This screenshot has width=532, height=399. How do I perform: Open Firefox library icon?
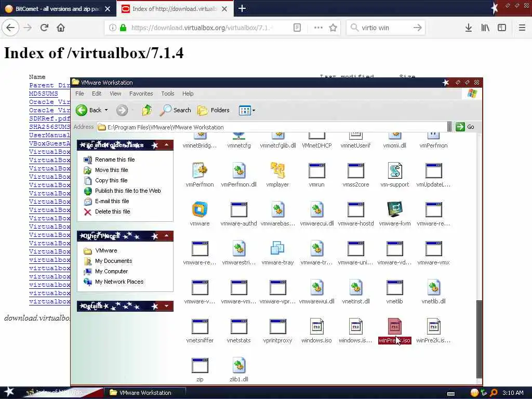[485, 28]
